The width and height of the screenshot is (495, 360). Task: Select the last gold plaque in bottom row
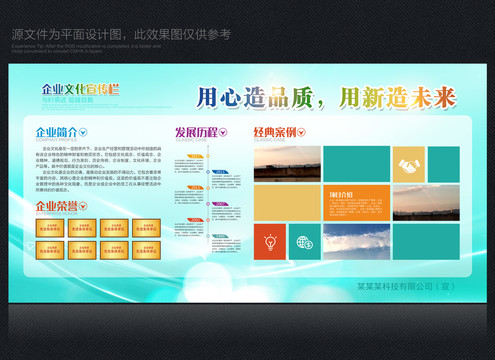[x=146, y=250]
